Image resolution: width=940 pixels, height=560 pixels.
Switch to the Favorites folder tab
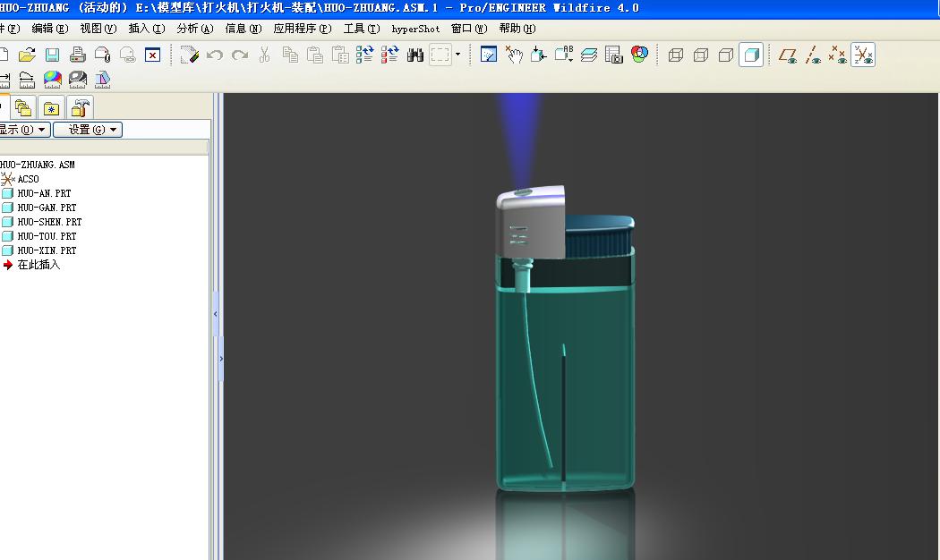(x=52, y=108)
